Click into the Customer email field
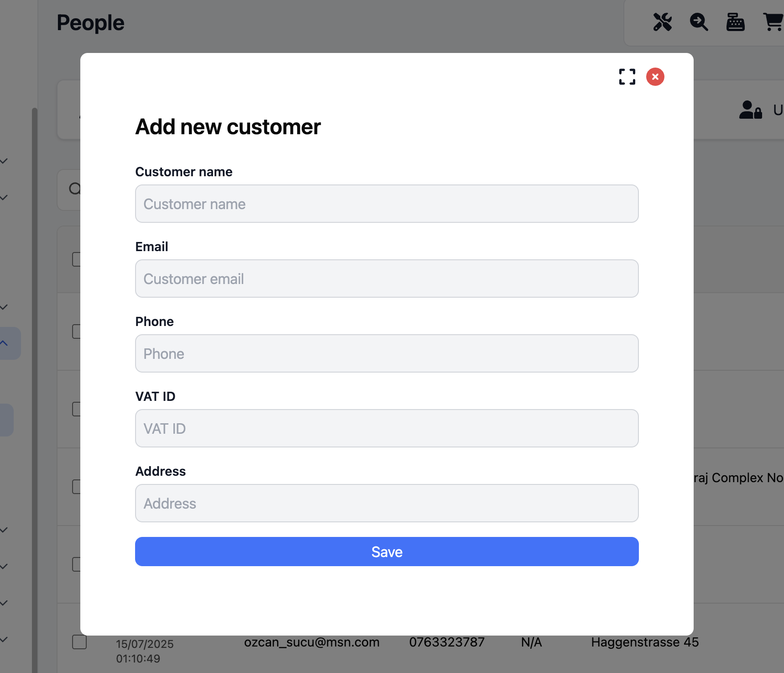This screenshot has width=784, height=673. click(x=387, y=279)
